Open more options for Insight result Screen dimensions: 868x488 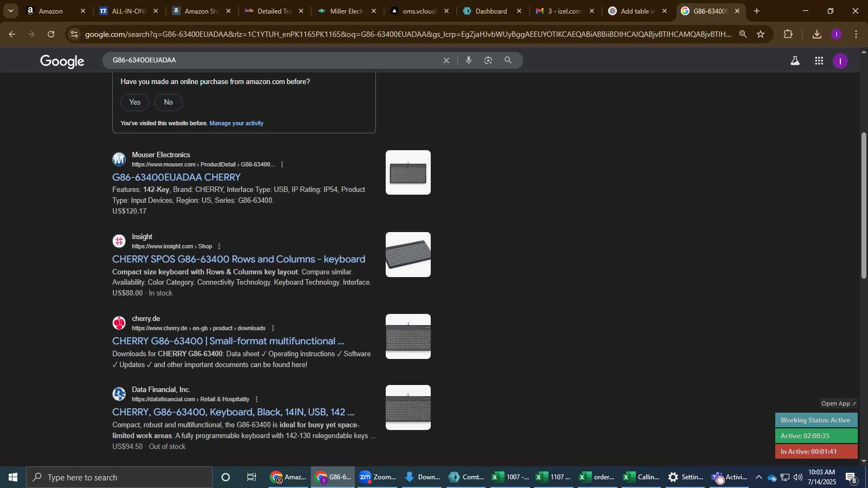coord(219,246)
